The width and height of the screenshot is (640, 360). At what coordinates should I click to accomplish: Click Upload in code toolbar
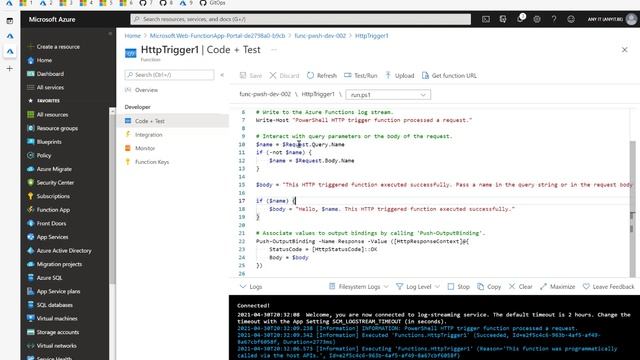point(400,76)
